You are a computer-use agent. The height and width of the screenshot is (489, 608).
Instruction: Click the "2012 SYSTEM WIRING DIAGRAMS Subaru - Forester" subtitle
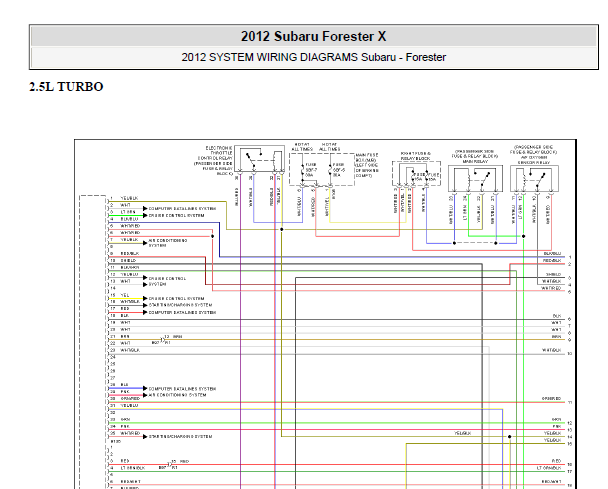pos(313,57)
